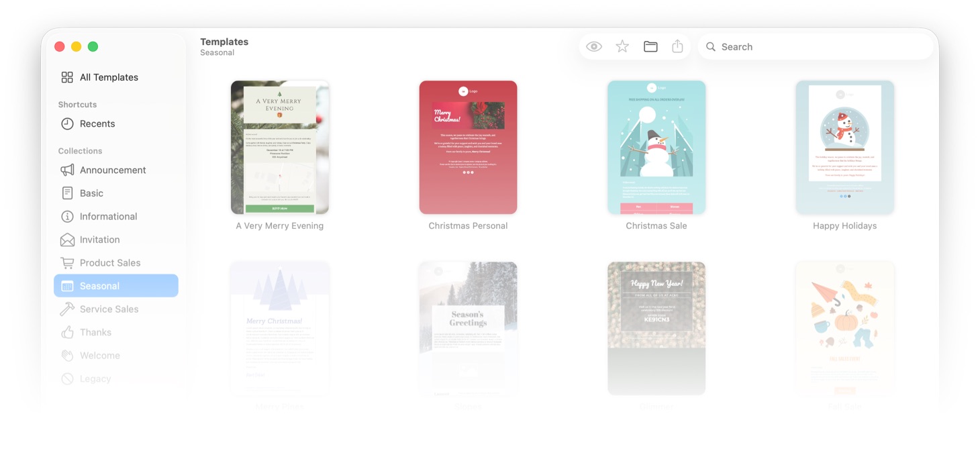This screenshot has width=980, height=459.
Task: Click the star favorite icon
Action: (x=622, y=47)
